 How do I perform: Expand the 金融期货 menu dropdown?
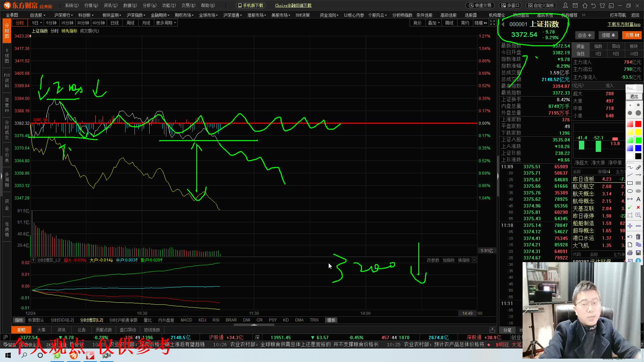point(160,15)
